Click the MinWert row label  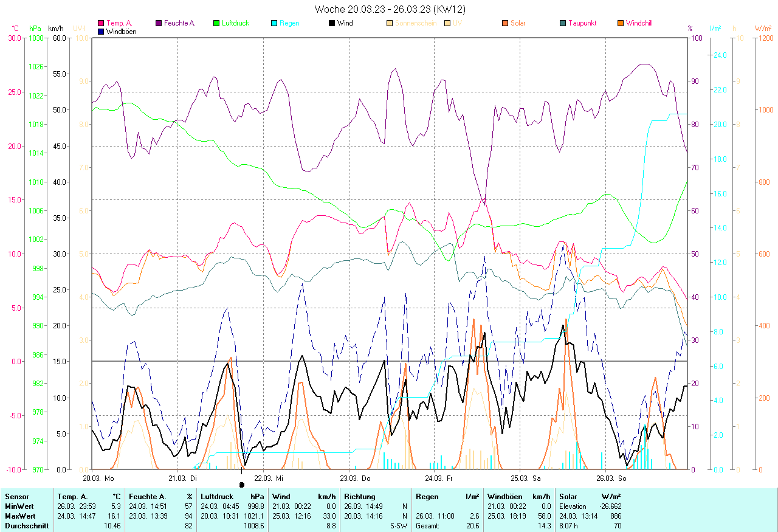click(19, 506)
